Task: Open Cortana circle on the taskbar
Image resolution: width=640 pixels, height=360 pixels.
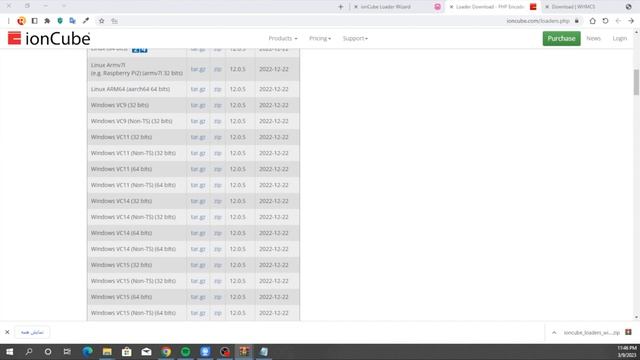Action: pyautogui.click(x=48, y=351)
